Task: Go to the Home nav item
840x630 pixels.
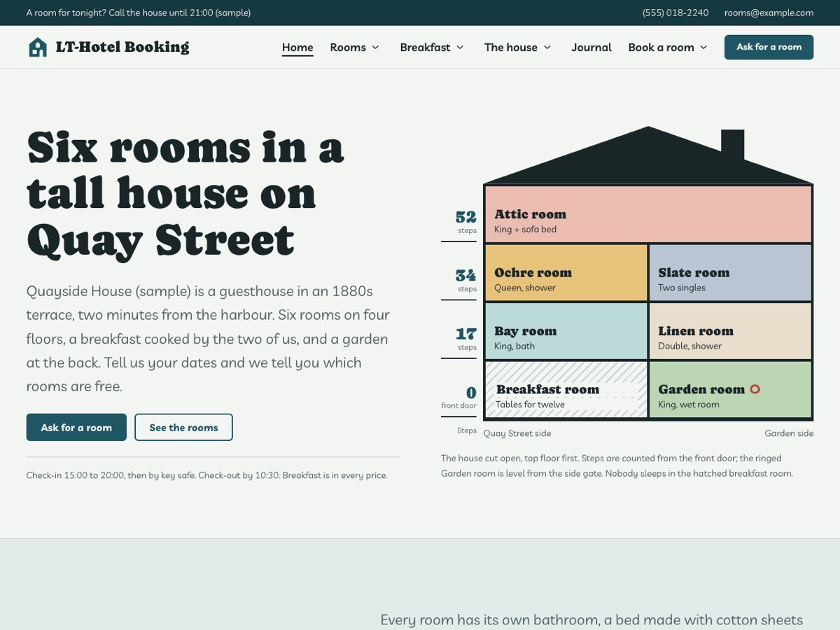Action: click(297, 48)
